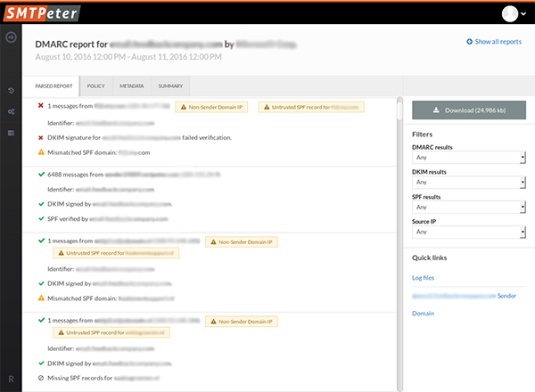Click the sidebar R icon at bottom
Viewport: 535px width, 392px height.
(11, 379)
